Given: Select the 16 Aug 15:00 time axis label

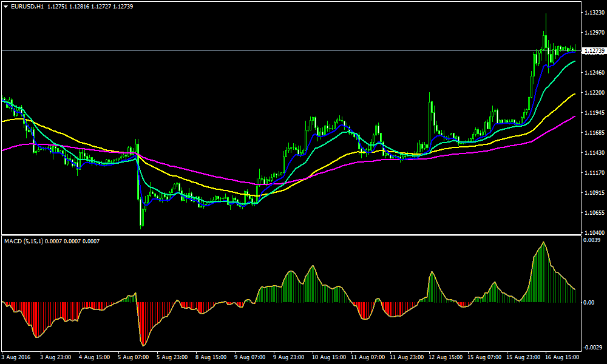Looking at the screenshot, I should (x=560, y=358).
